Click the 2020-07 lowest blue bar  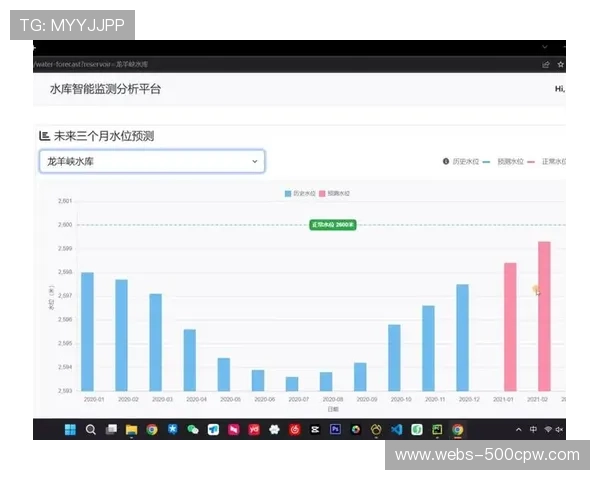coord(292,384)
